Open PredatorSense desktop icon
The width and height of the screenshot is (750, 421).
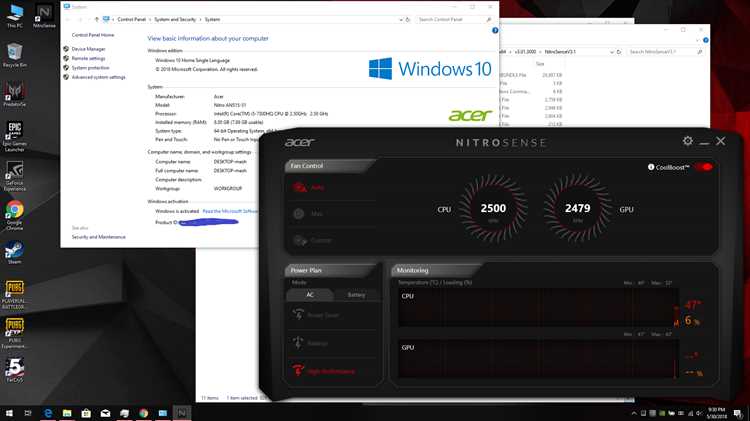15,94
